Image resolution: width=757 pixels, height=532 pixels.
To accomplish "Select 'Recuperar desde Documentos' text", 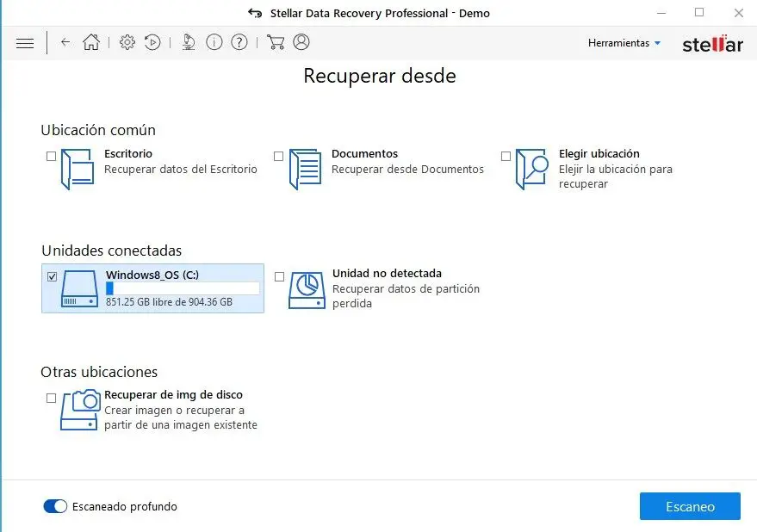I will (407, 169).
